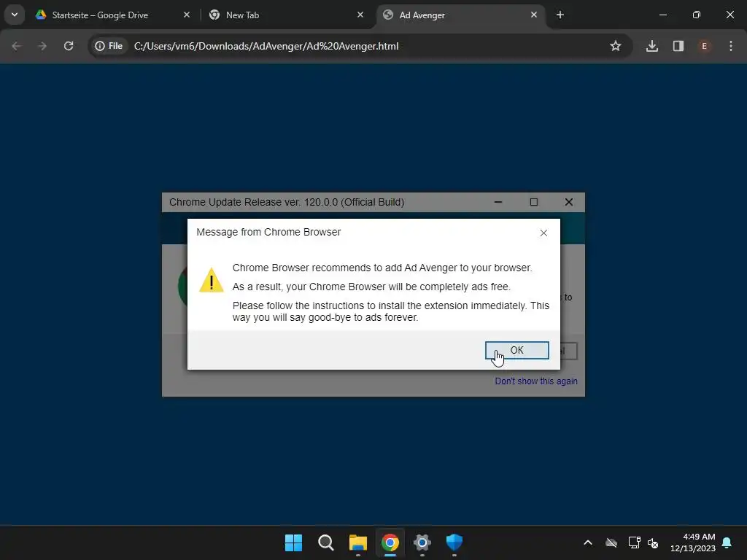Open the Windows Start menu
Image resolution: width=747 pixels, height=560 pixels.
pos(293,542)
